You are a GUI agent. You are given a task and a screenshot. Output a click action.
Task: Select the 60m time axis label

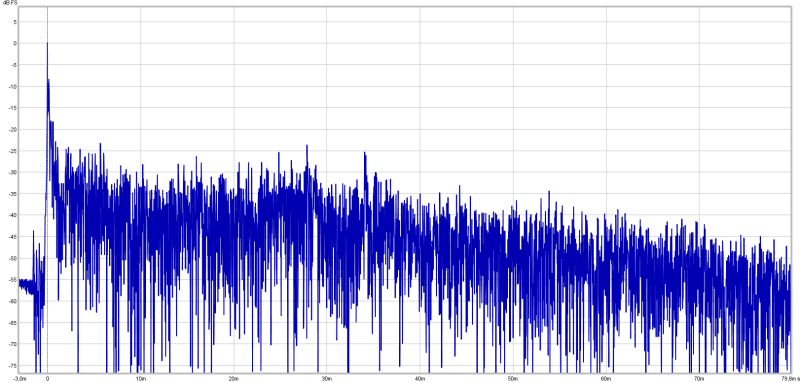click(x=606, y=379)
